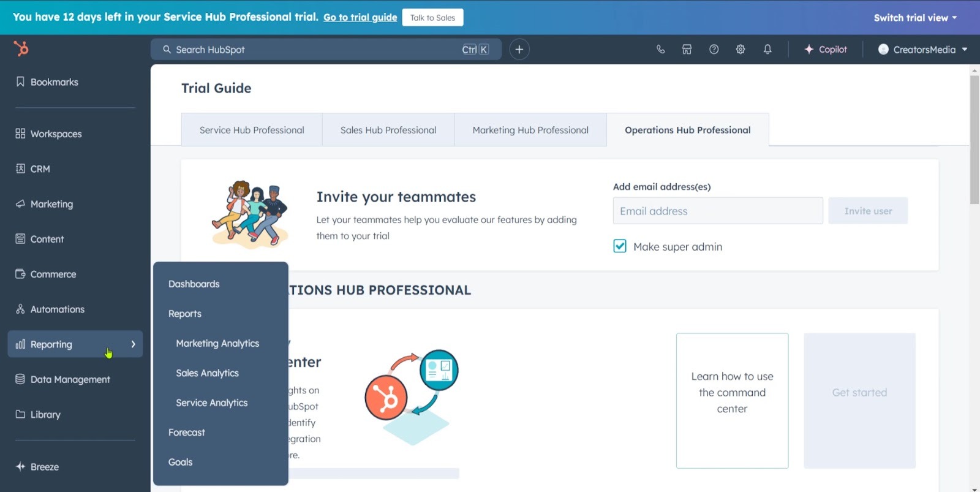Viewport: 980px width, 492px height.
Task: Uncheck the Make super admin checkbox
Action: (x=620, y=246)
